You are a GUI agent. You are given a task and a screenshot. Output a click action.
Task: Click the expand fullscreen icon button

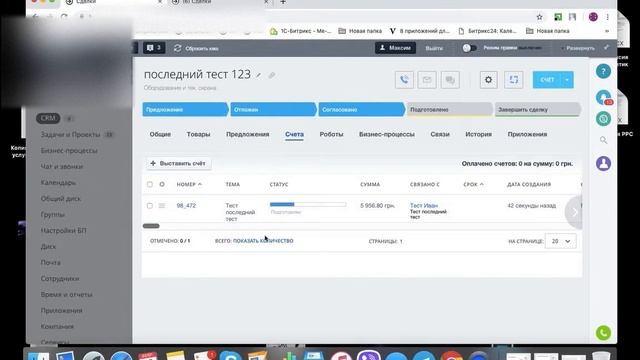coord(513,80)
